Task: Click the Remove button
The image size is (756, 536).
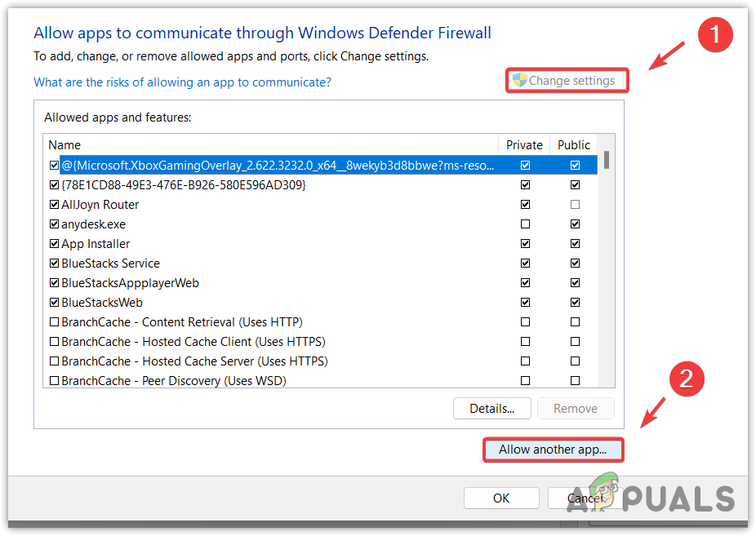Action: pos(576,408)
